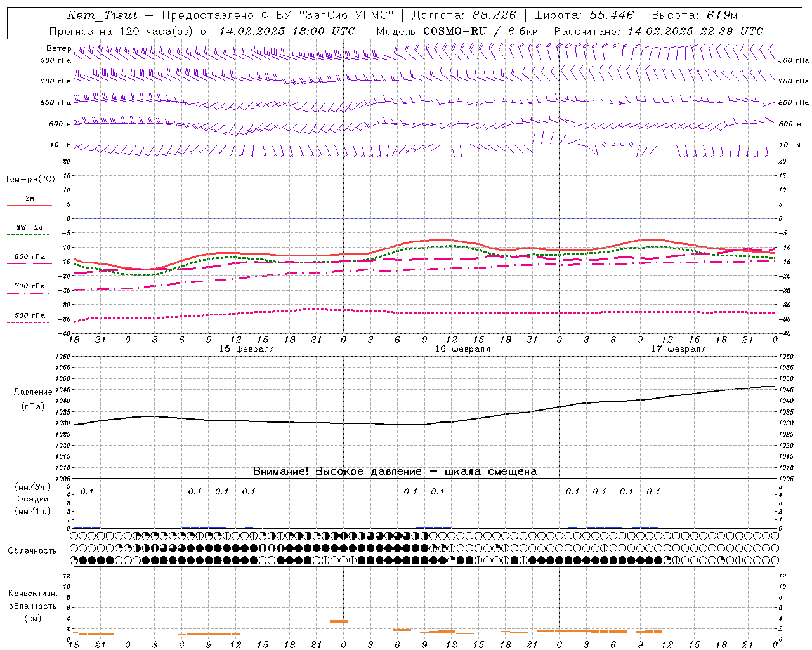Select the date label 15 февраля
Screen dimensions: 812x650
pyautogui.click(x=247, y=349)
